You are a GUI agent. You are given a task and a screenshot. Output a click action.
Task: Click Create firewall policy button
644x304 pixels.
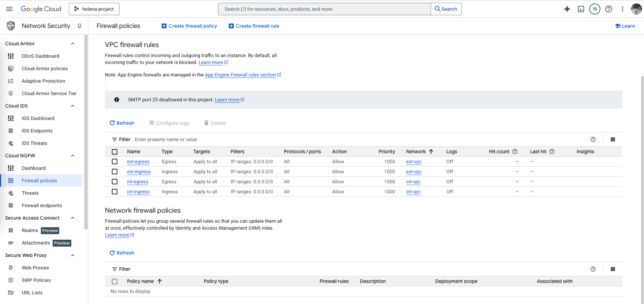pyautogui.click(x=189, y=26)
